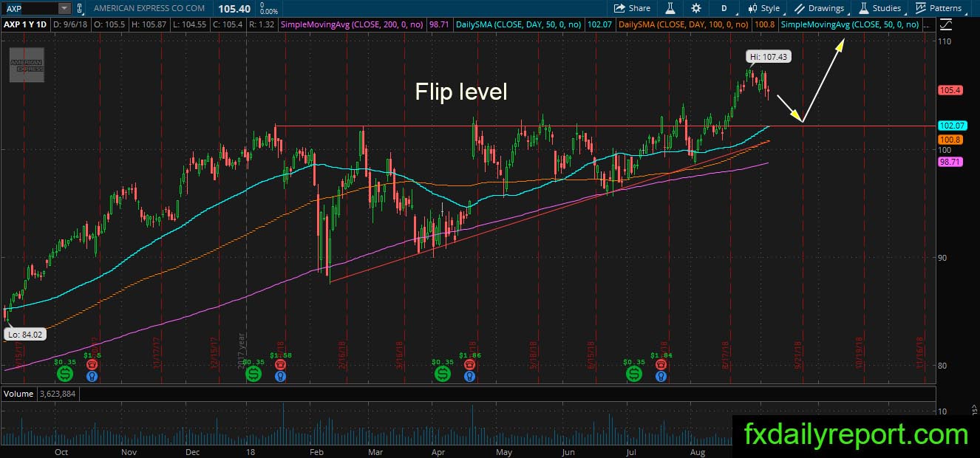Click the $1.84 earnings phone icon
This screenshot has width=980, height=458.
point(661,364)
